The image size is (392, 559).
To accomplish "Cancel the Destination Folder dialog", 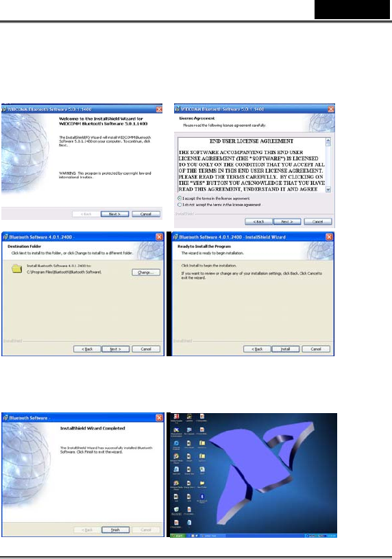I will pos(146,349).
